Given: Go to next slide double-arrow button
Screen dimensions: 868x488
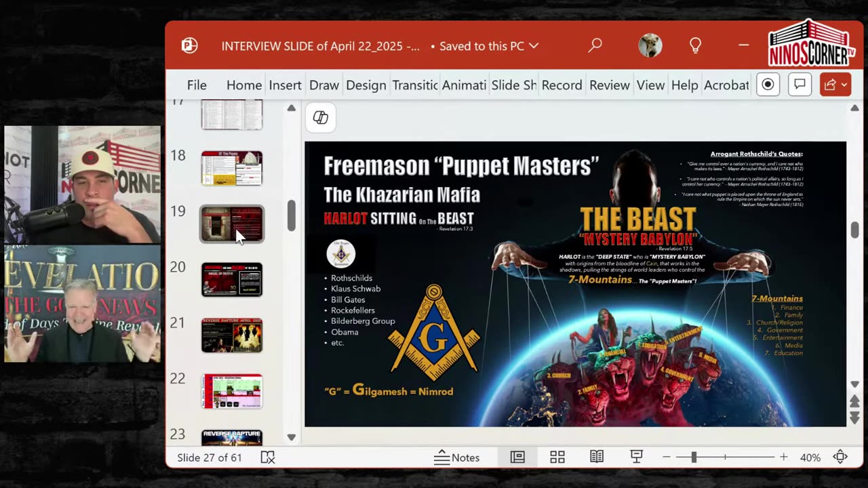Looking at the screenshot, I should pyautogui.click(x=854, y=416).
